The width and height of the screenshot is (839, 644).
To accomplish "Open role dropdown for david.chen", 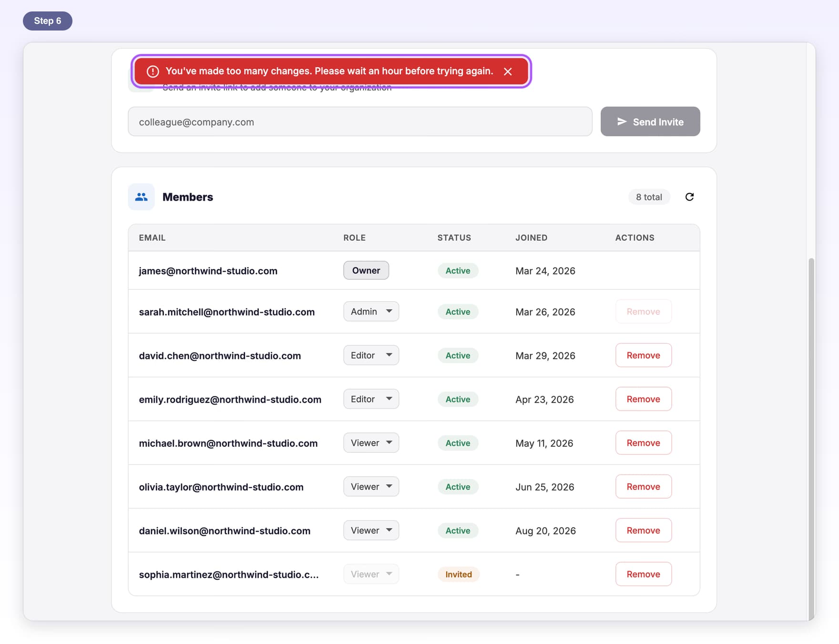I will pyautogui.click(x=371, y=355).
